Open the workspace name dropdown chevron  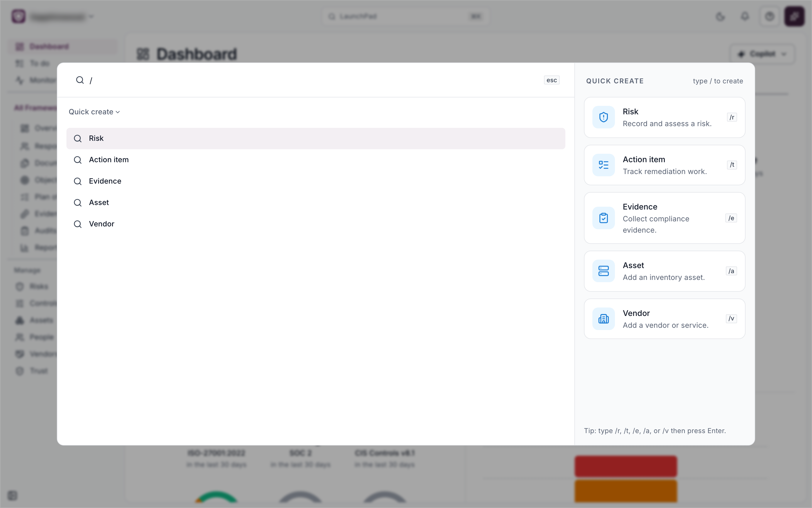point(92,16)
